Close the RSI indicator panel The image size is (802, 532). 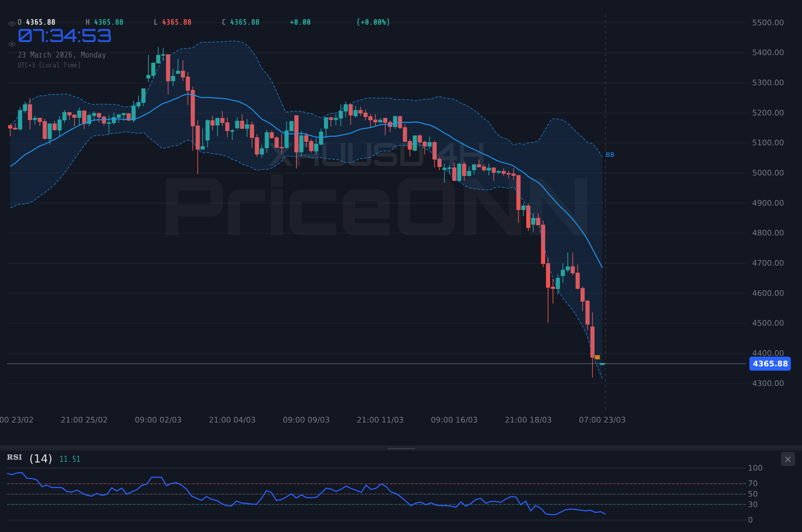(788, 459)
